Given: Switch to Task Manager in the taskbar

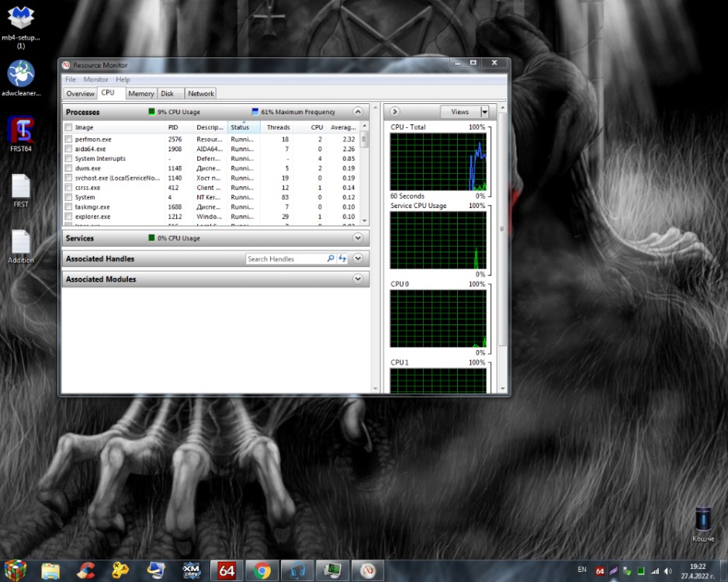Looking at the screenshot, I should pos(332,571).
